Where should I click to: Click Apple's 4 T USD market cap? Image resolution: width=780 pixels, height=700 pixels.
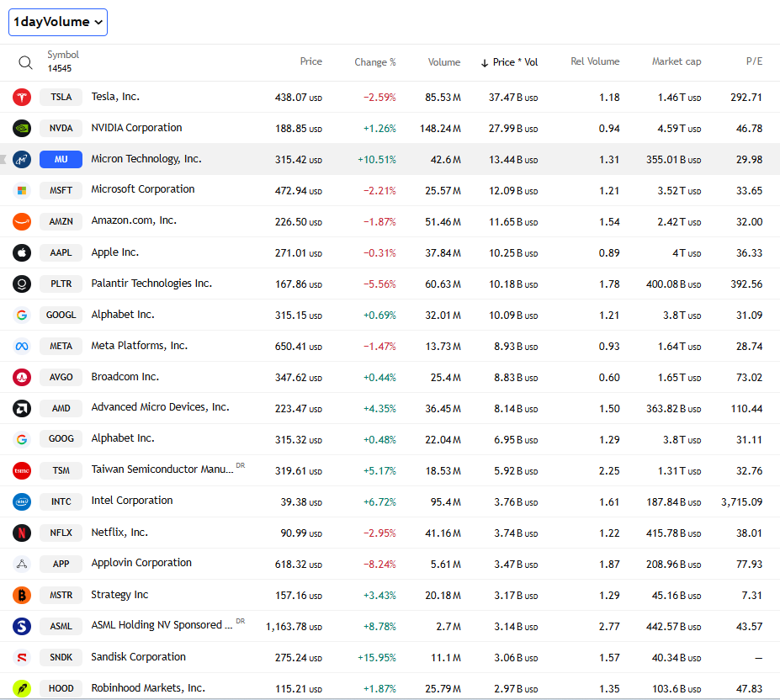[687, 253]
